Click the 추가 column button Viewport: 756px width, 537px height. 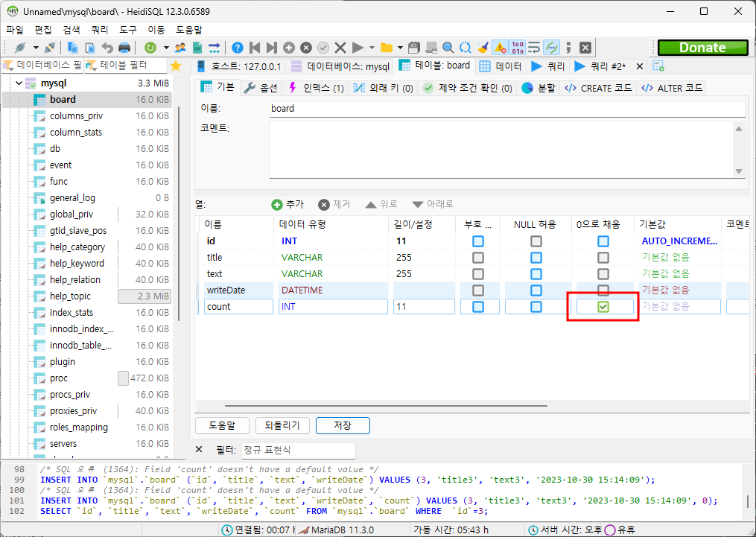288,204
